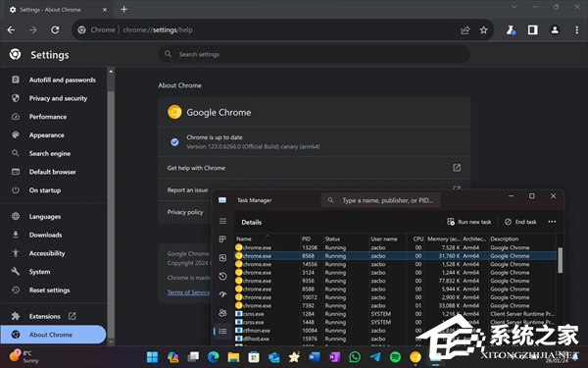
Task: Open the share page icon in address bar
Action: (465, 30)
